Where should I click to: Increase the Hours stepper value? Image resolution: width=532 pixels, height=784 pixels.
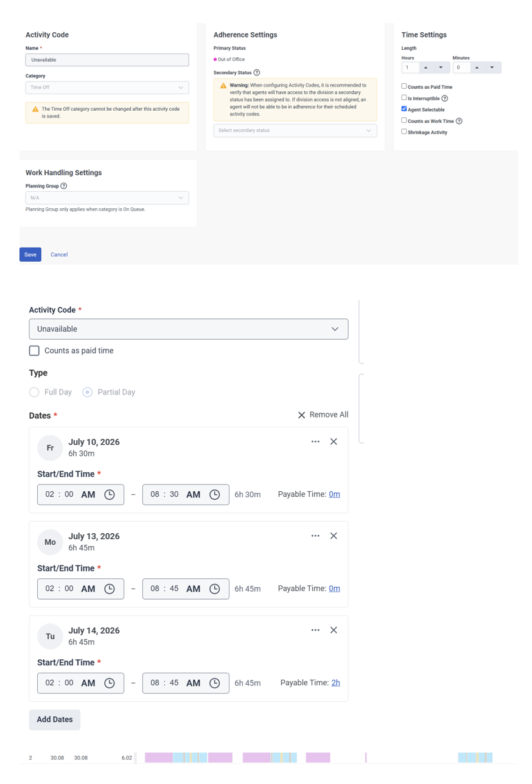point(425,68)
